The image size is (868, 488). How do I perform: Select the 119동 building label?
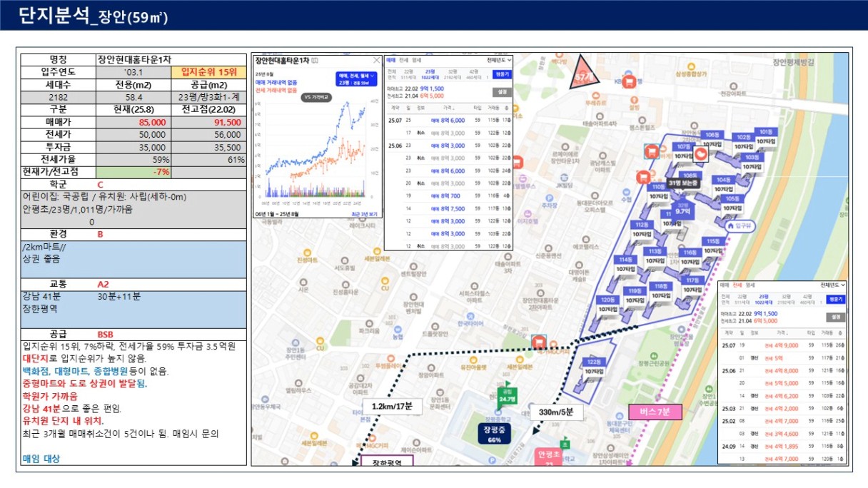point(634,291)
